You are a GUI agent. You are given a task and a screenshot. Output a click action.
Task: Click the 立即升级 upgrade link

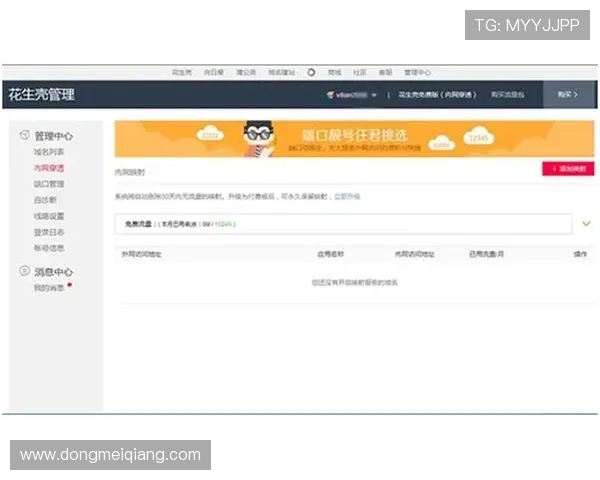347,197
